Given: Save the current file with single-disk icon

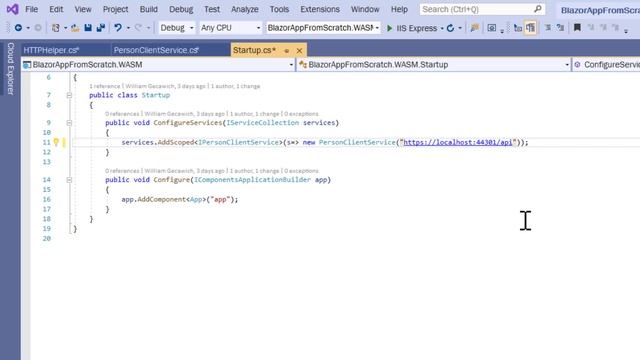Looking at the screenshot, I should coord(88,28).
